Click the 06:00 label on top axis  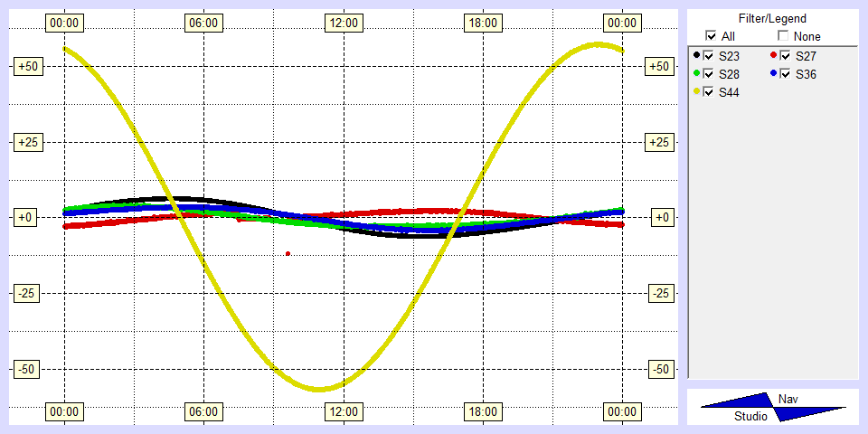tap(203, 23)
